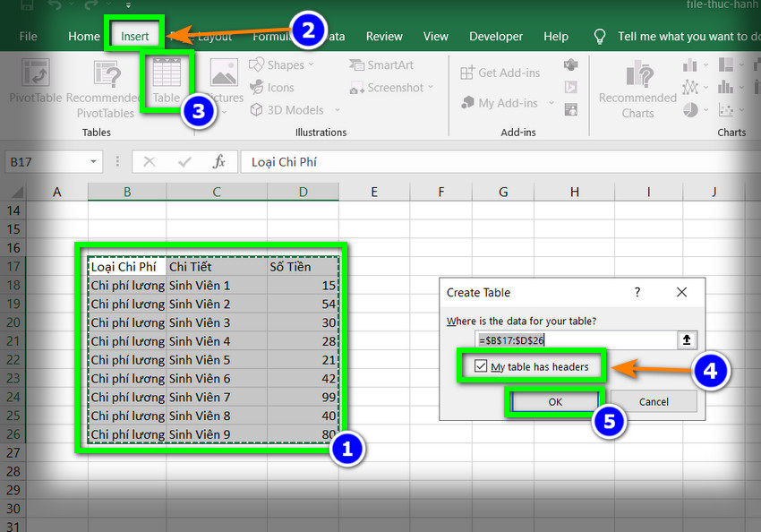This screenshot has height=532, width=761.
Task: Switch to the View tab
Action: pos(436,37)
